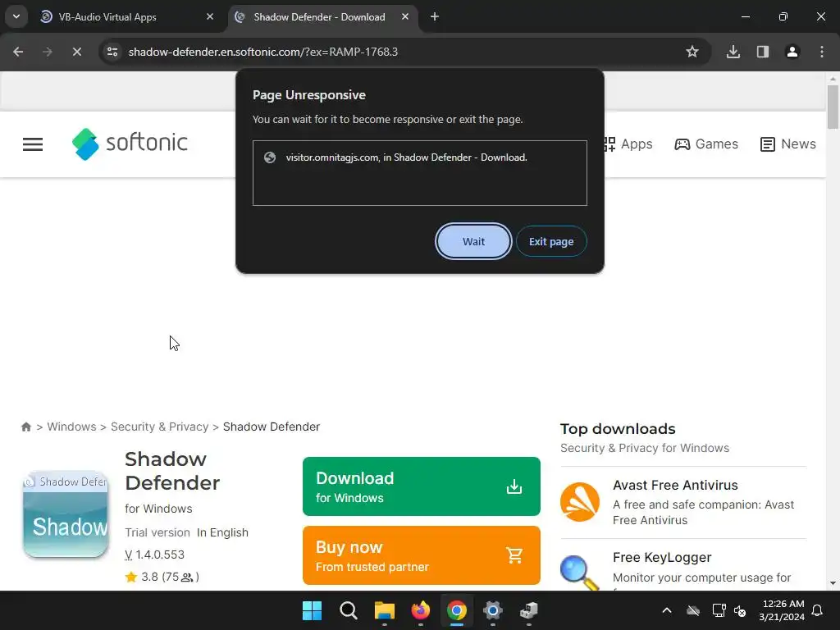Click the installer app taskbar icon
The width and height of the screenshot is (840, 630).
point(529,610)
